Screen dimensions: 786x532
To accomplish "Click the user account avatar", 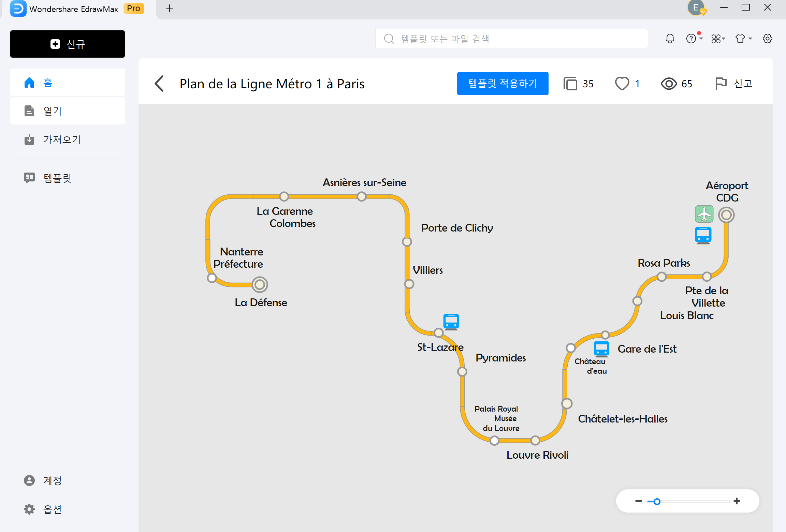I will point(696,8).
